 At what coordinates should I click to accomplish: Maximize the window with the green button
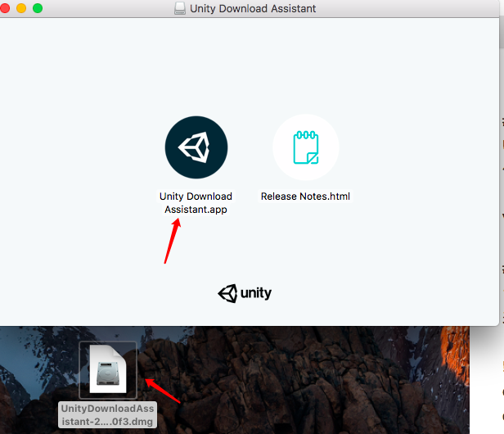(38, 8)
